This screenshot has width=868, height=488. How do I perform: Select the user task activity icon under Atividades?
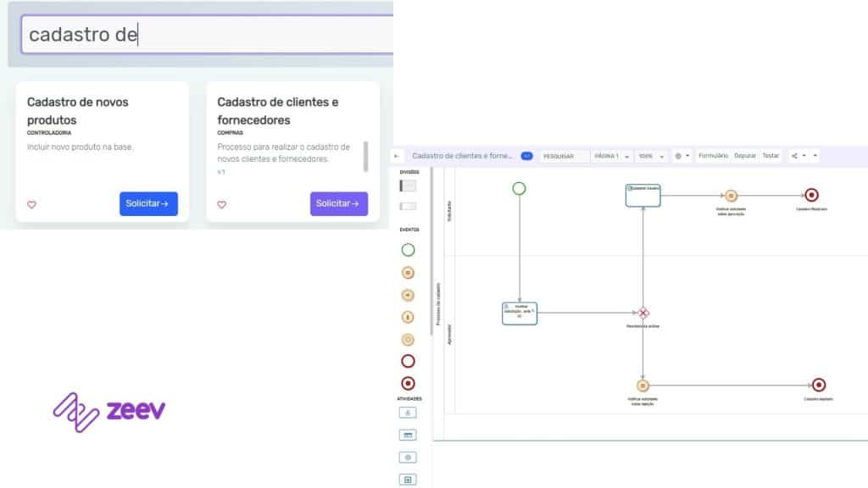(408, 413)
